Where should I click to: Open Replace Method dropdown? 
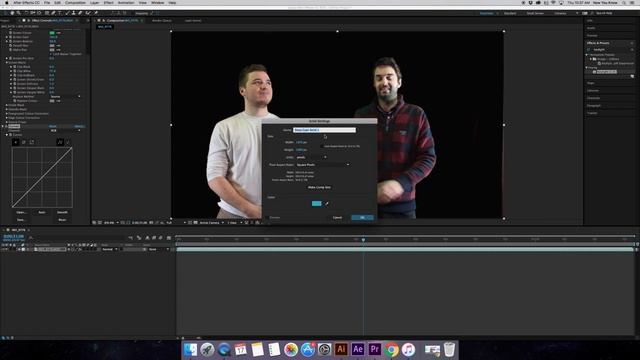point(65,97)
